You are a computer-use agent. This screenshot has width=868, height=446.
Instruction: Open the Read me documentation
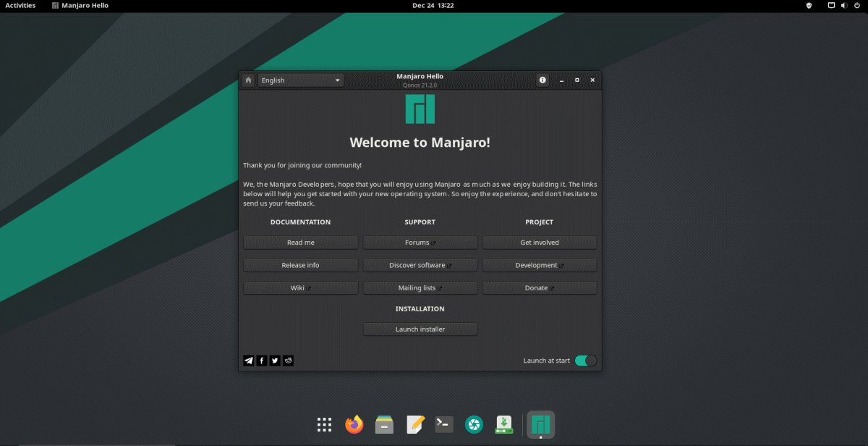coord(301,243)
